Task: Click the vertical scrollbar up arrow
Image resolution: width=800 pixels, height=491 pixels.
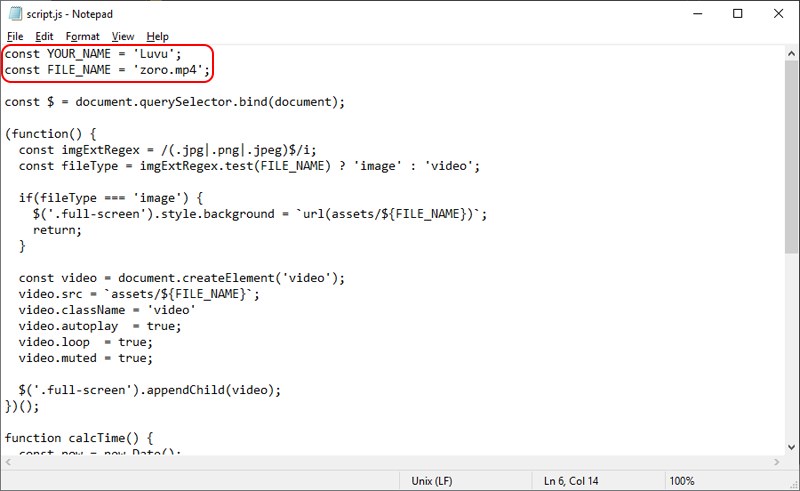Action: tap(791, 53)
